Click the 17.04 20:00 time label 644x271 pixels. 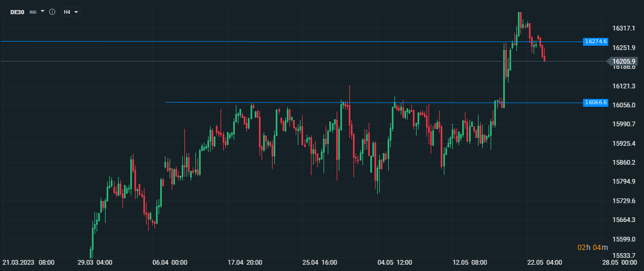245,262
